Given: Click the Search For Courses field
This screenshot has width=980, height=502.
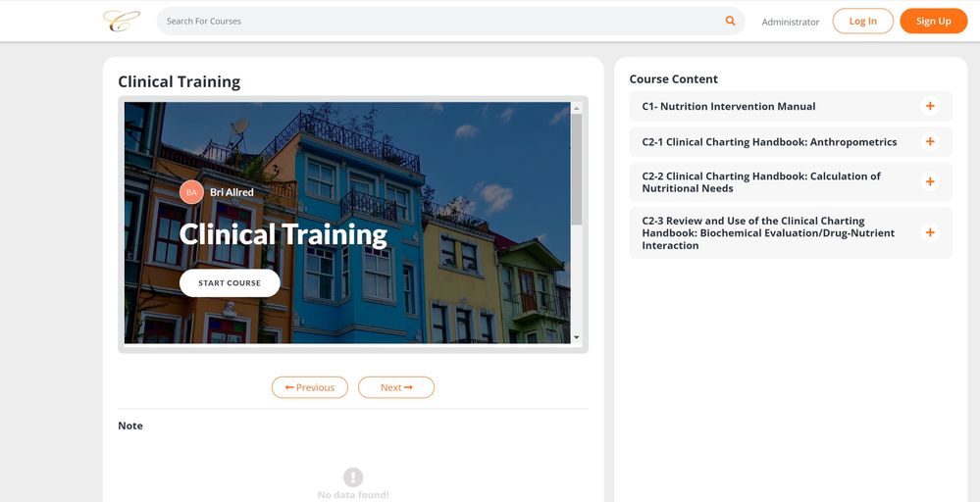Looking at the screenshot, I should (x=450, y=21).
